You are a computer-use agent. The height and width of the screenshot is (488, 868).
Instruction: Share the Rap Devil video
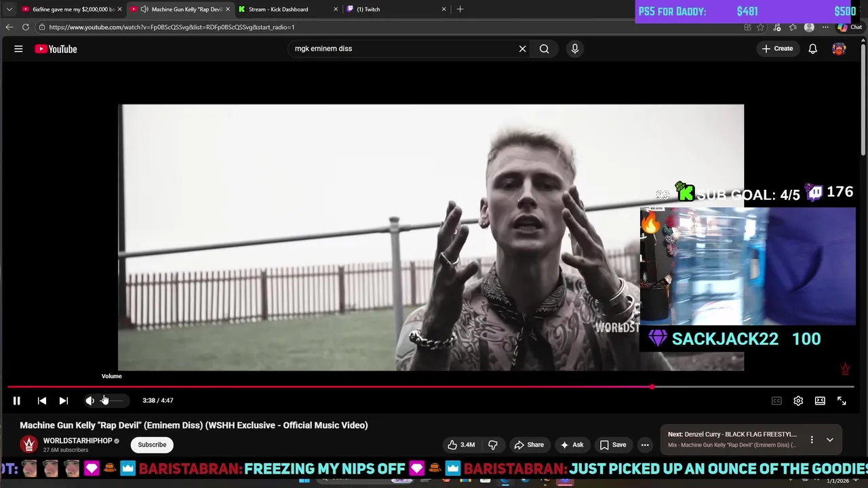[x=528, y=445]
